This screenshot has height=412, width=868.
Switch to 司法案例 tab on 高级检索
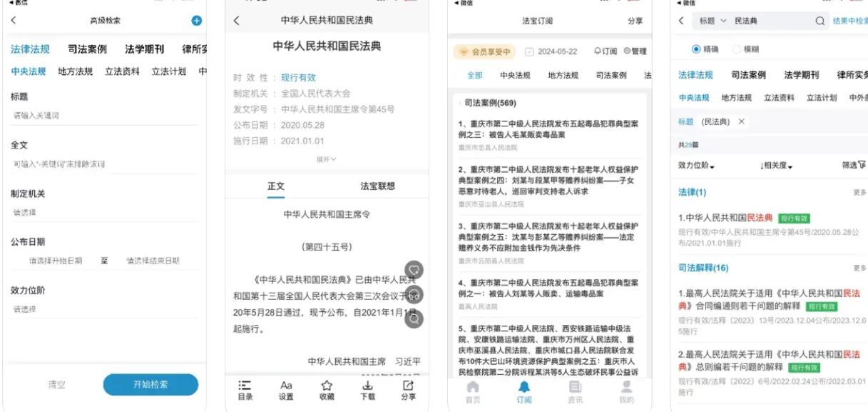click(87, 49)
